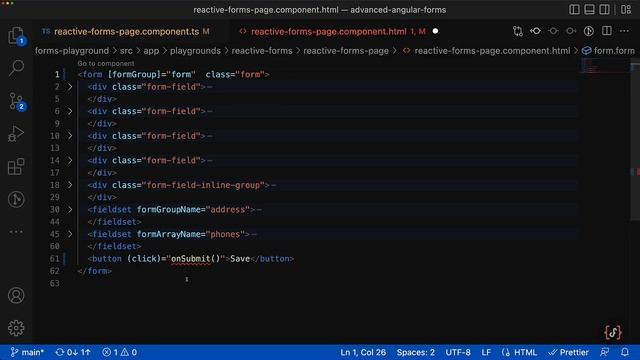This screenshot has width=640, height=360.
Task: Expand folded address fieldset at line 30
Action: click(x=70, y=209)
